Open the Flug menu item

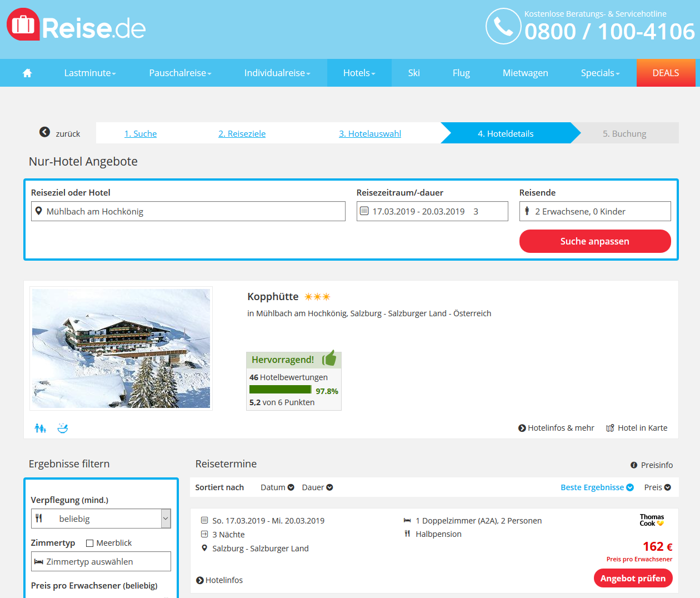click(x=461, y=73)
